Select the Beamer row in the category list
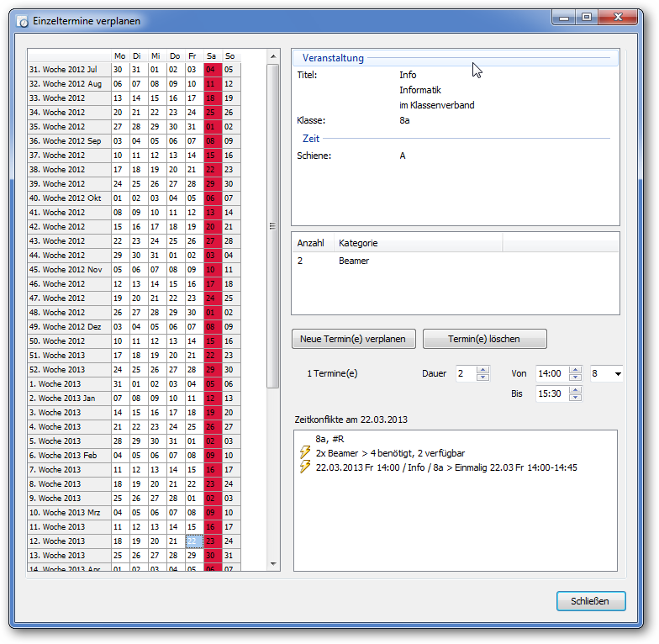The width and height of the screenshot is (659, 644). pyautogui.click(x=354, y=261)
